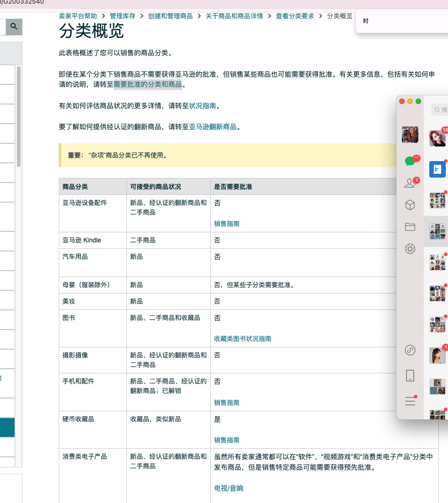448x503 pixels.
Task: Select the 亚马逊 Kindle category cell
Action: click(93, 240)
